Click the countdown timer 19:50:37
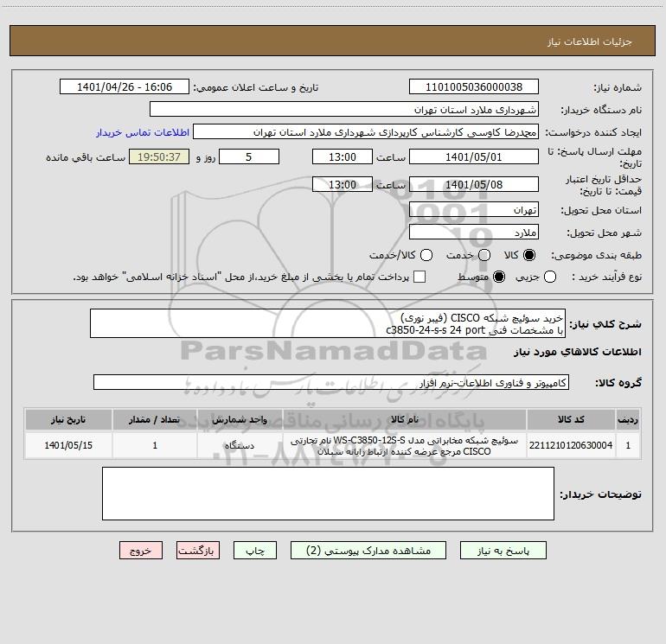Viewport: 666px width, 644px height. 159,156
